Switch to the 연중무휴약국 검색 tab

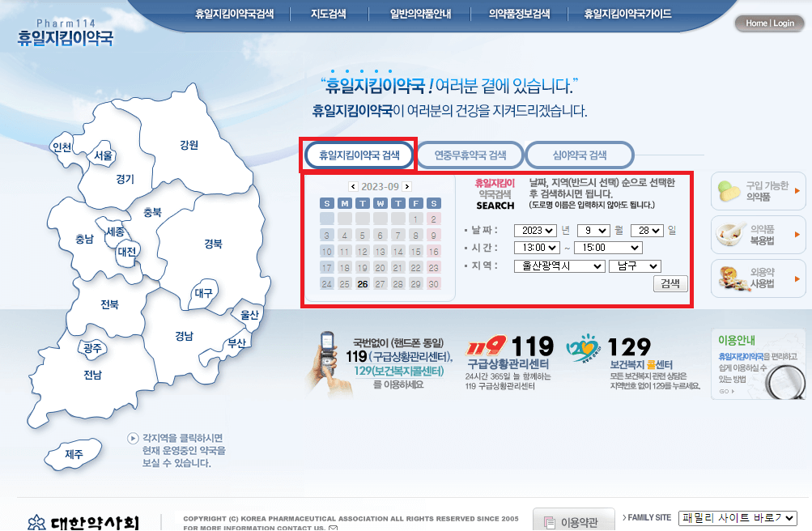tap(470, 154)
